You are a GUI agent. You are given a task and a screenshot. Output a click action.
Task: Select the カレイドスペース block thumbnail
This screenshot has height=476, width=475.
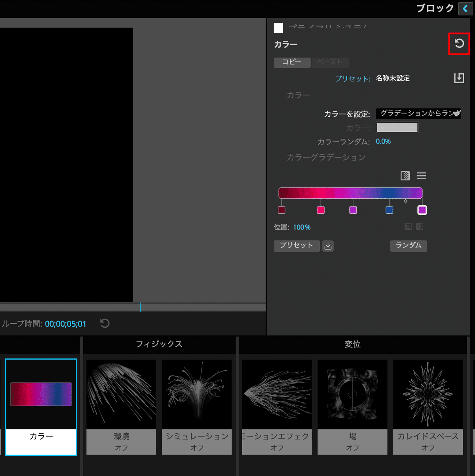coord(428,394)
